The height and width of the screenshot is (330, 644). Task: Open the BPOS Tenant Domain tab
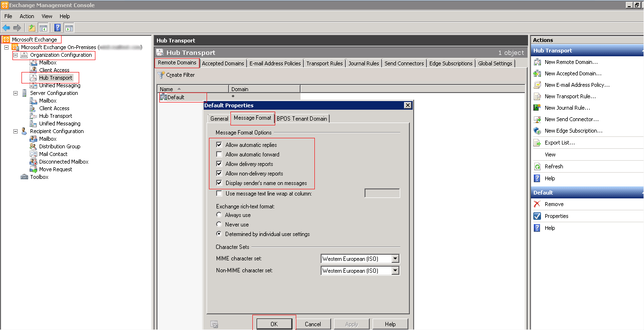[302, 119]
